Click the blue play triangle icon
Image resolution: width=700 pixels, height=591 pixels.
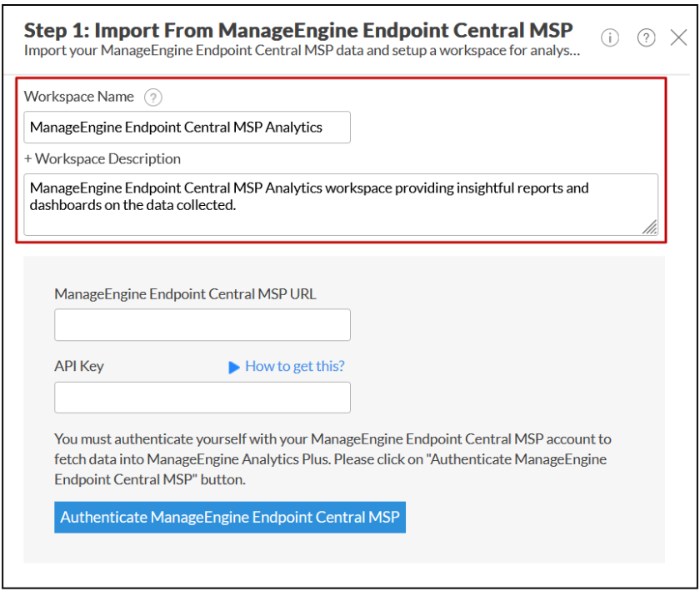(234, 368)
